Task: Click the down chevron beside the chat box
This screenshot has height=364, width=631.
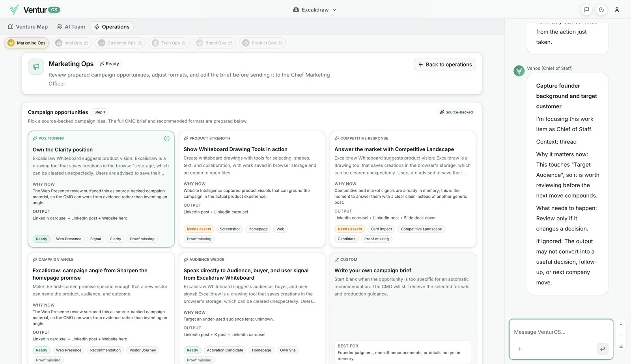Action: (x=621, y=335)
